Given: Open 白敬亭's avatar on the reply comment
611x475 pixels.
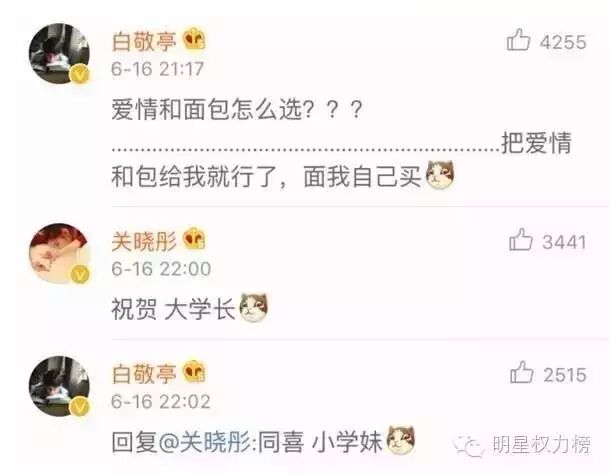Looking at the screenshot, I should (59, 386).
